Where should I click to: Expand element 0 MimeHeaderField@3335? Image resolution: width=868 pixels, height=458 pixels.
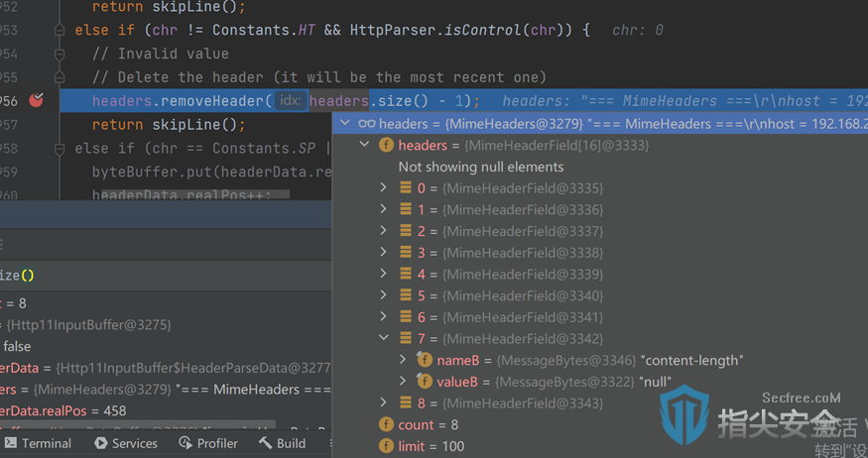pyautogui.click(x=383, y=187)
